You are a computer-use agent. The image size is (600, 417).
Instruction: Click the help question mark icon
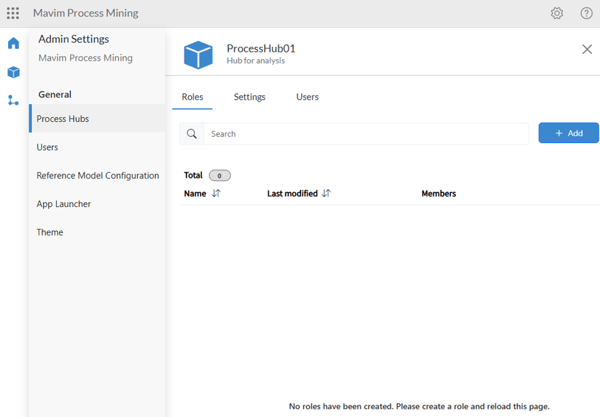(x=587, y=13)
